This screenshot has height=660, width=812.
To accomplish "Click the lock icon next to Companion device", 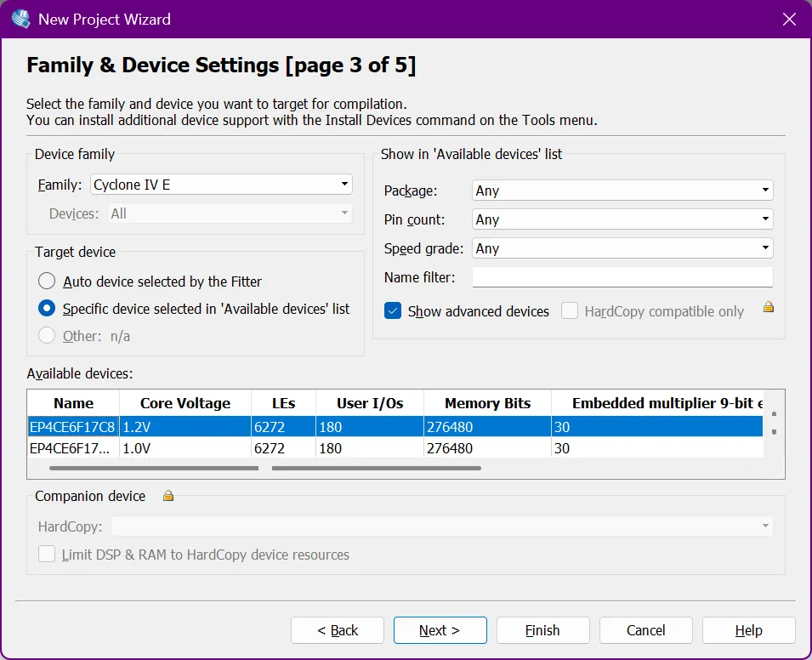I will [x=168, y=496].
